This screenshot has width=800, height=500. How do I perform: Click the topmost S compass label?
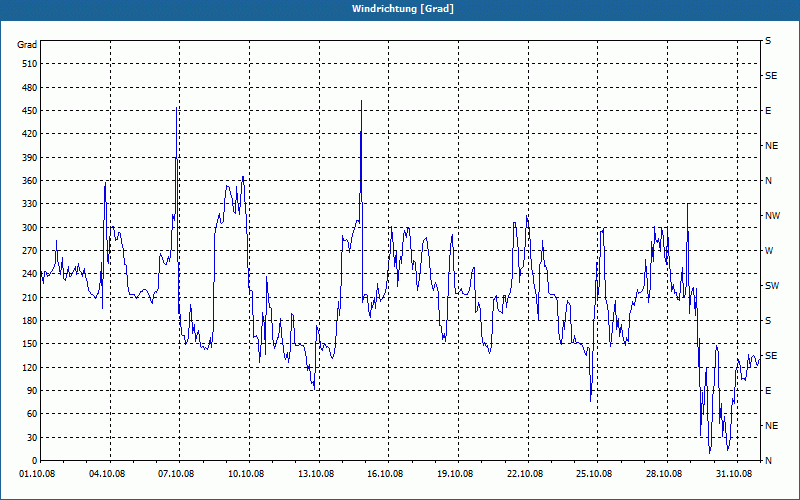[x=768, y=41]
